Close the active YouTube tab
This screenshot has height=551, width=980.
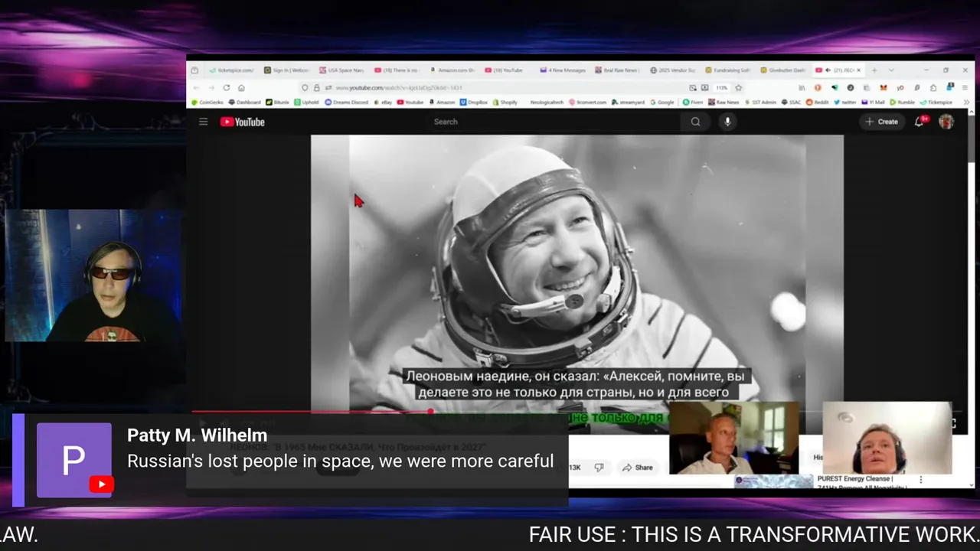[858, 70]
